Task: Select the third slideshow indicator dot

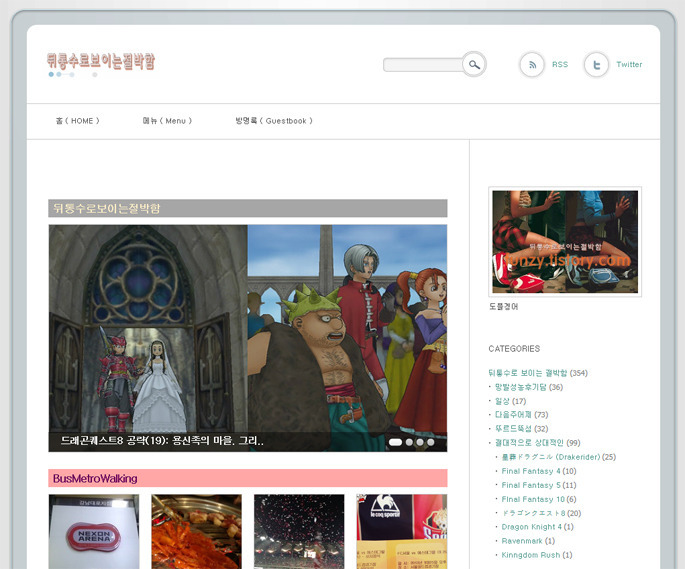Action: (x=420, y=442)
